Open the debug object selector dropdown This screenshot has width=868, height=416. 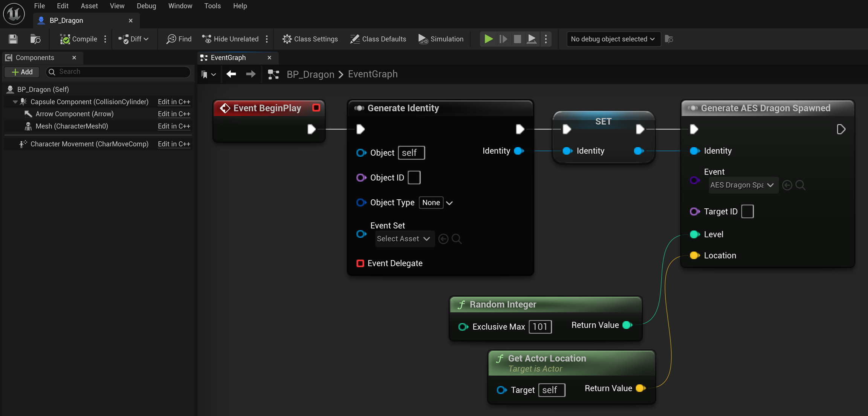pos(613,39)
